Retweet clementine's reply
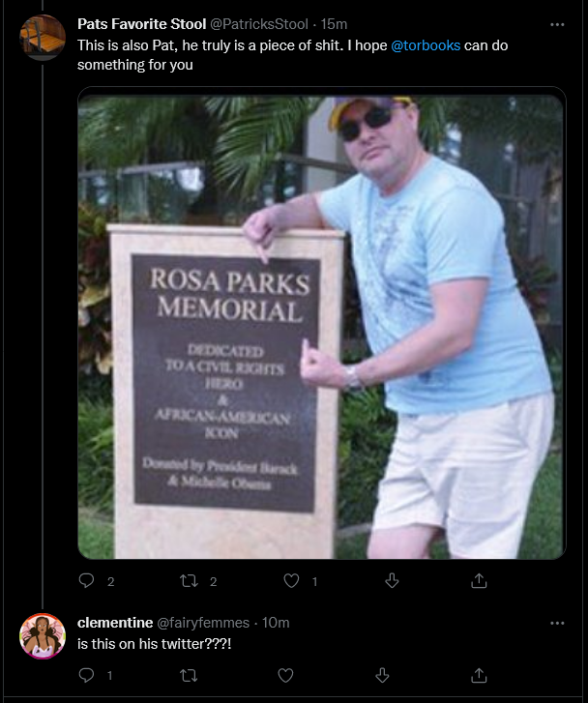The image size is (588, 703). [x=189, y=675]
